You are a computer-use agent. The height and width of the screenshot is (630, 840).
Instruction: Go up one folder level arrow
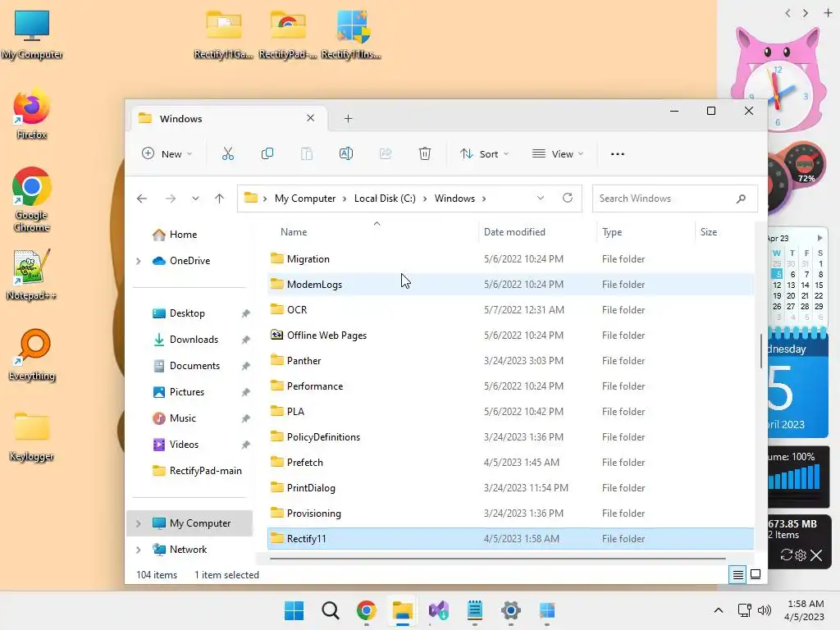219,199
